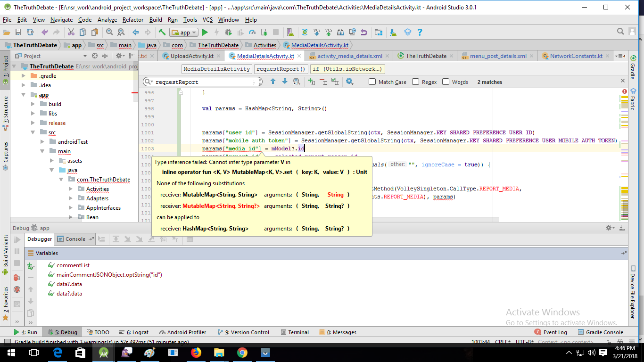Image resolution: width=644 pixels, height=362 pixels.
Task: Select the commentList watch variable
Action: 73,265
